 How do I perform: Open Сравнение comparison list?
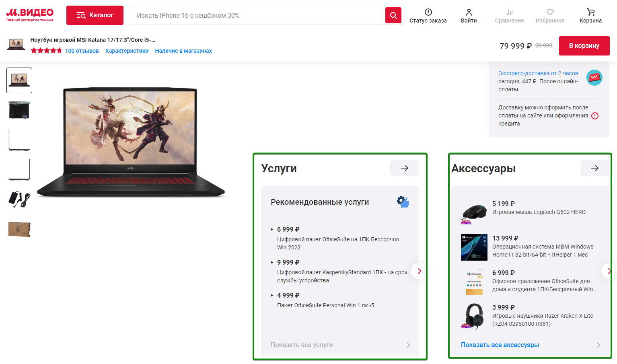point(509,16)
